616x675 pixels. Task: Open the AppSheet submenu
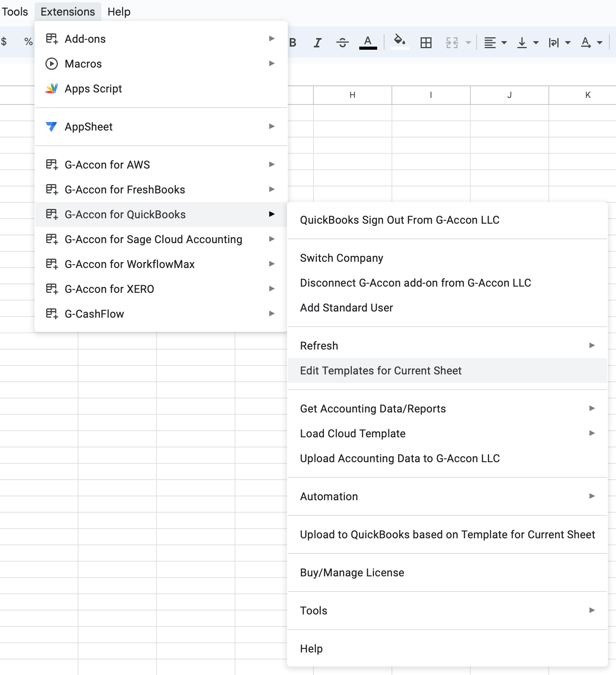[161, 127]
